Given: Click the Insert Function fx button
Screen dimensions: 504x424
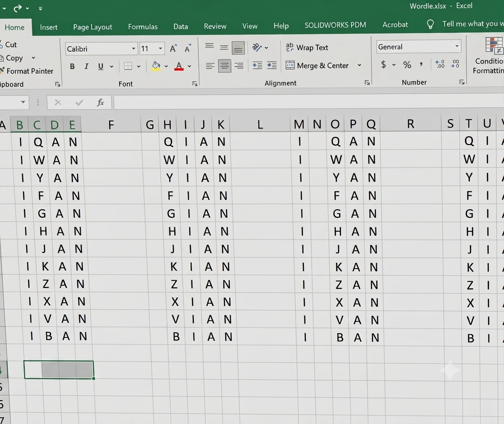Looking at the screenshot, I should [100, 102].
